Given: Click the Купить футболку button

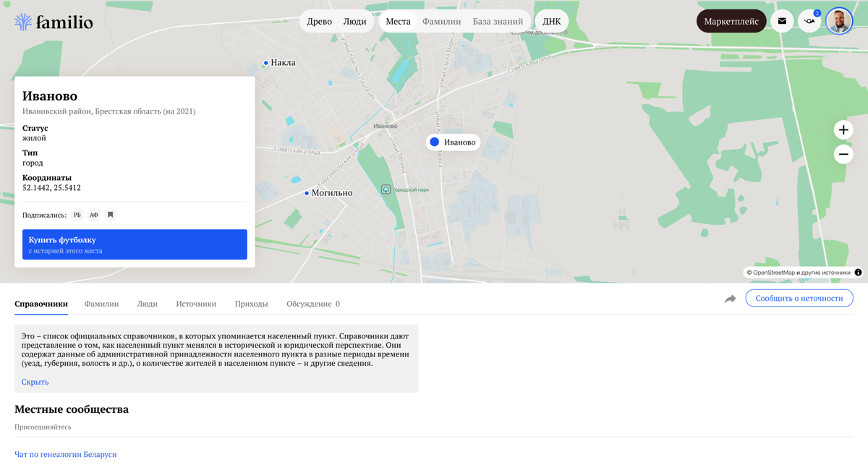Looking at the screenshot, I should point(135,244).
